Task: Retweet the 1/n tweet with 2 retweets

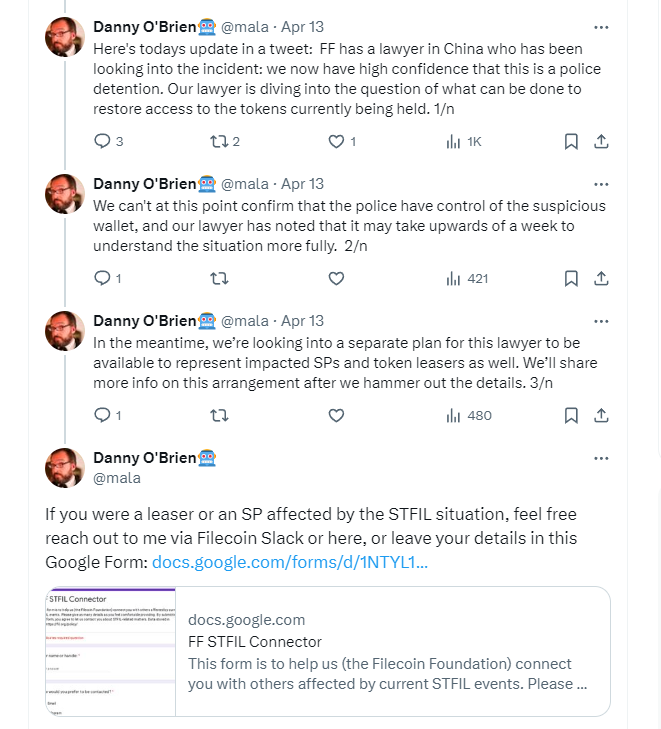Action: pos(225,141)
